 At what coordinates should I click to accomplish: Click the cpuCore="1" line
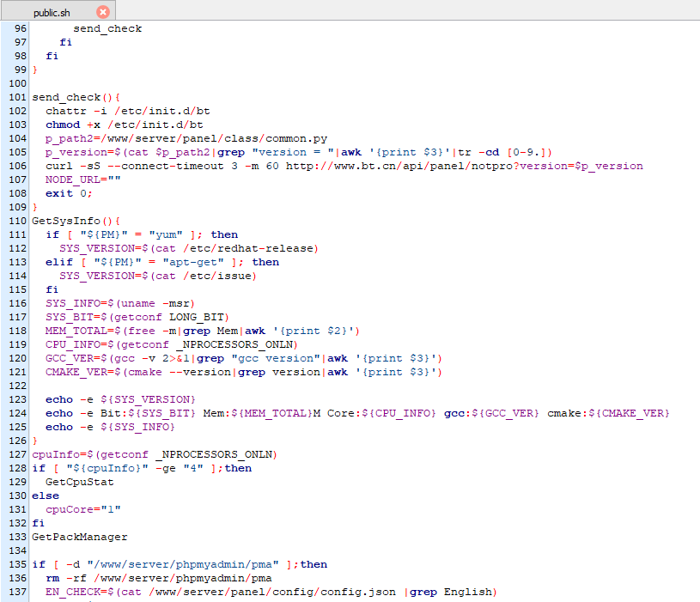83,509
